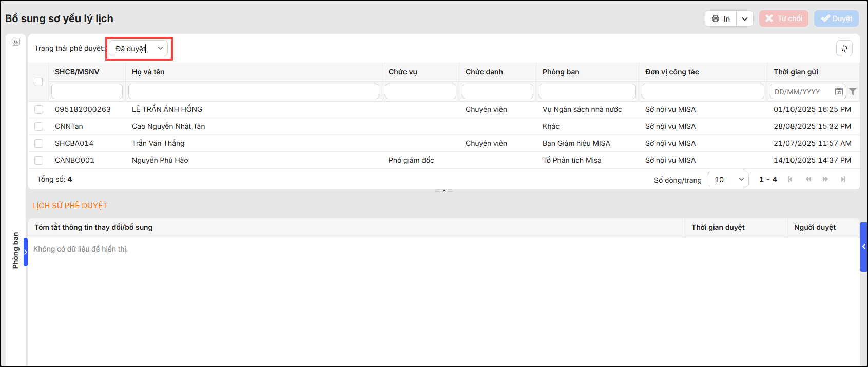Go to the next page of results

tap(825, 179)
